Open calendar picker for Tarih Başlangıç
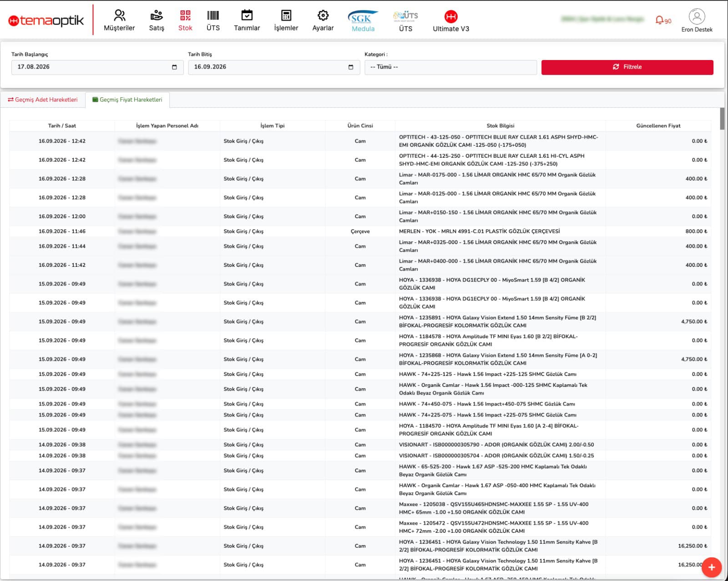728x581 pixels. pos(174,67)
